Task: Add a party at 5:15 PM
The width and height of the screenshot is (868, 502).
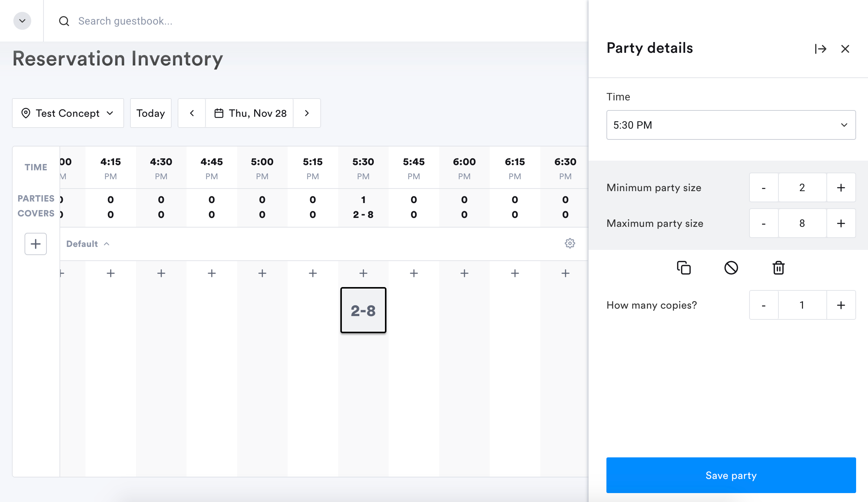Action: tap(313, 273)
